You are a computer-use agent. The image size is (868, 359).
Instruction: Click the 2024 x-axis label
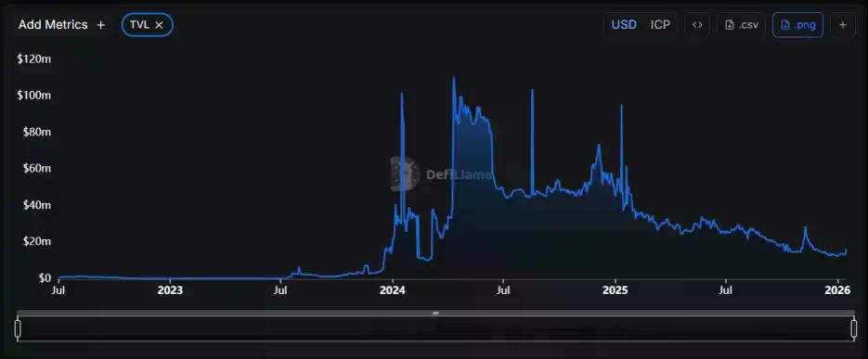(x=393, y=289)
